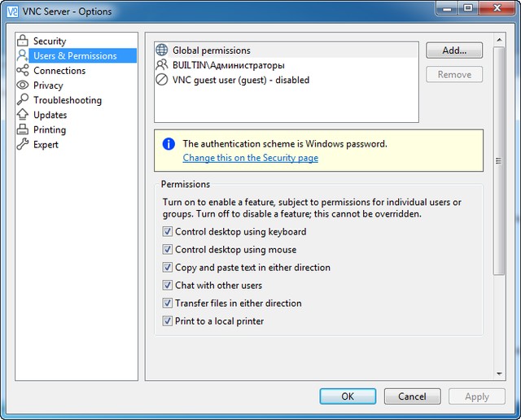Viewport: 521px width, 420px height.
Task: Click the Connections share icon
Action: pyautogui.click(x=23, y=70)
